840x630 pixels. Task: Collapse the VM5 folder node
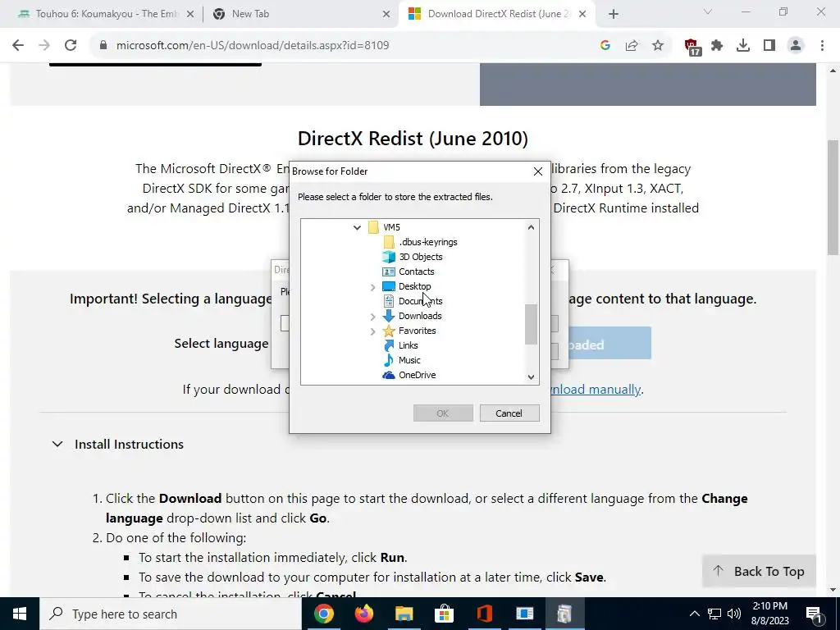coord(358,228)
